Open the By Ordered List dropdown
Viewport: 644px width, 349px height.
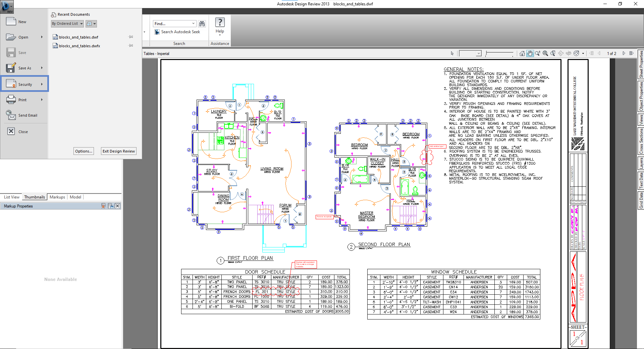click(x=67, y=23)
